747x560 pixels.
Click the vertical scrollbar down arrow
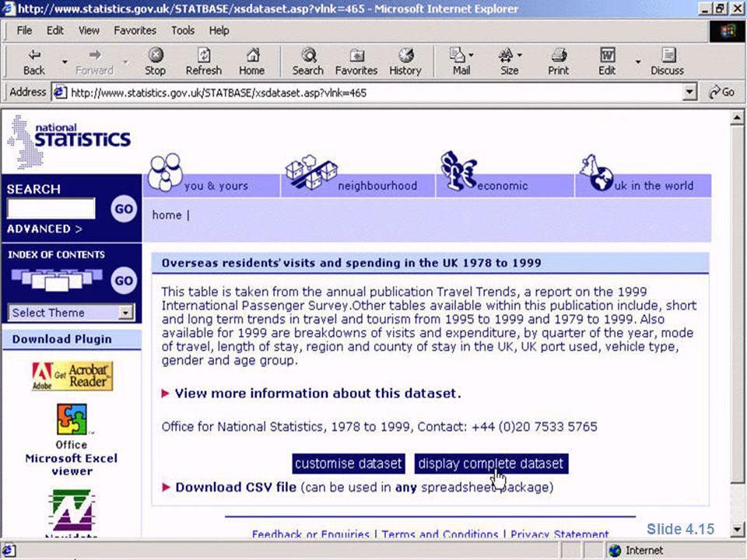pyautogui.click(x=737, y=529)
